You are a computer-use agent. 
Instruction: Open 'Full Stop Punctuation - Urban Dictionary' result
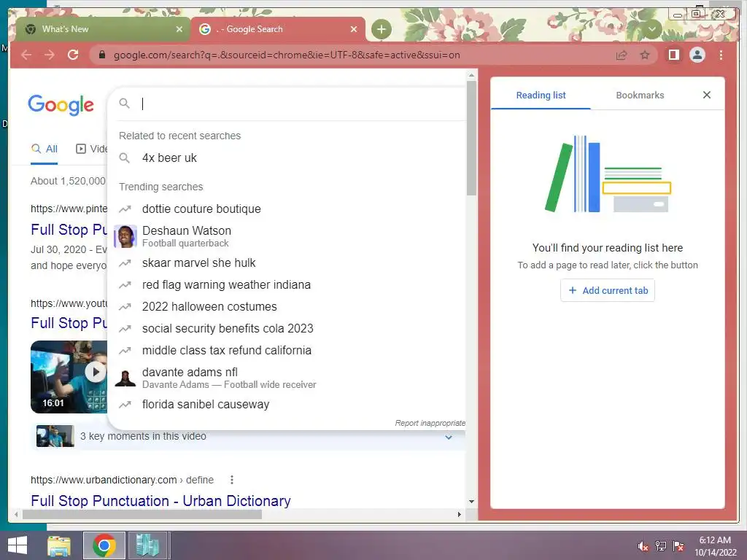(x=160, y=501)
